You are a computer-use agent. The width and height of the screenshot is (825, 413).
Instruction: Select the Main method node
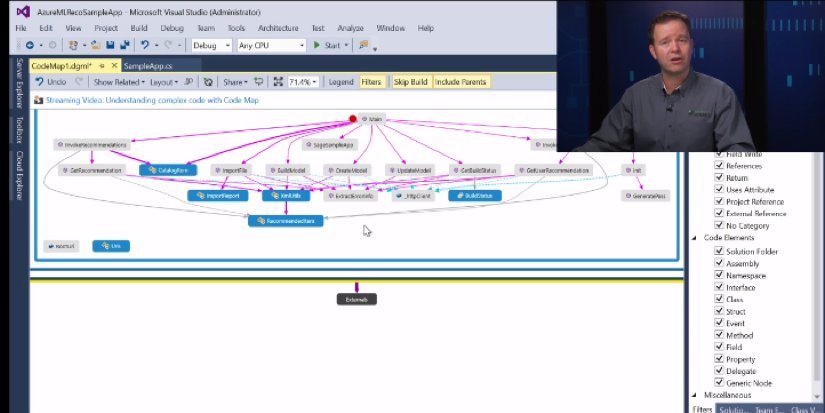click(372, 119)
